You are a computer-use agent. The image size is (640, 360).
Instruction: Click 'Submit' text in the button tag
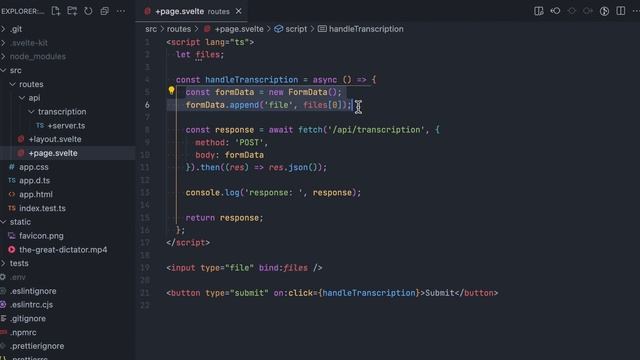(x=440, y=293)
